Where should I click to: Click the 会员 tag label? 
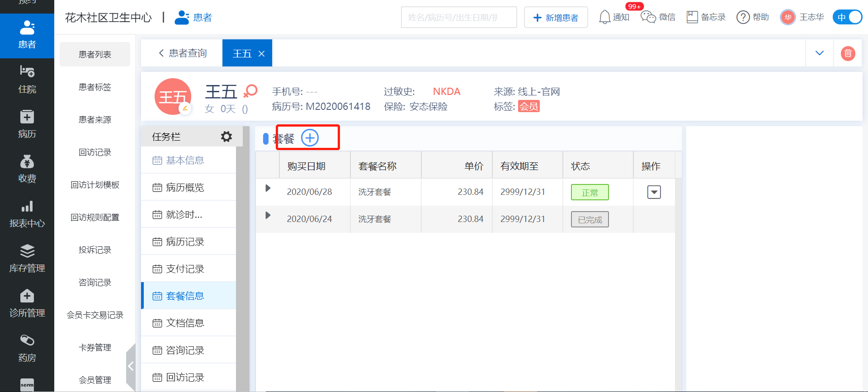(529, 106)
